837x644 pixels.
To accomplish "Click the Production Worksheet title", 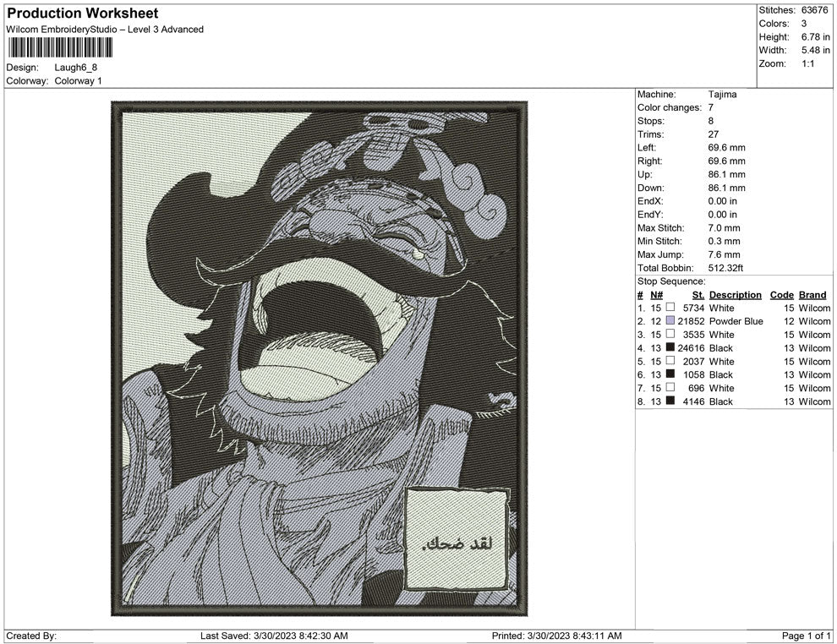I will (x=83, y=14).
